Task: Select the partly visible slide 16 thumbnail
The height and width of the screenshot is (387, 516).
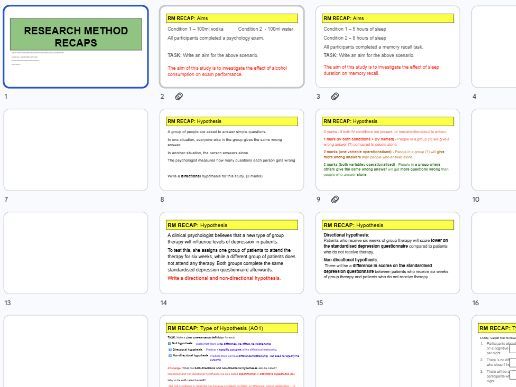Action: coord(494,253)
